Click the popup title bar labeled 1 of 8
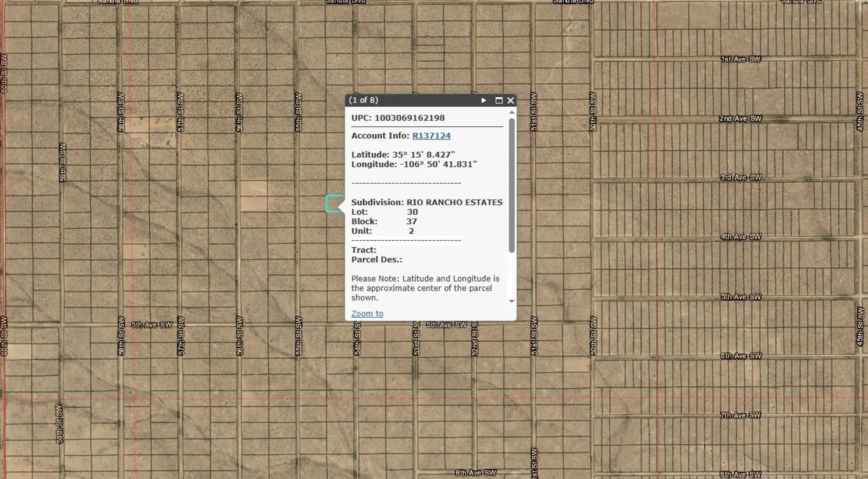Screen dimensions: 868x479 click(x=363, y=100)
